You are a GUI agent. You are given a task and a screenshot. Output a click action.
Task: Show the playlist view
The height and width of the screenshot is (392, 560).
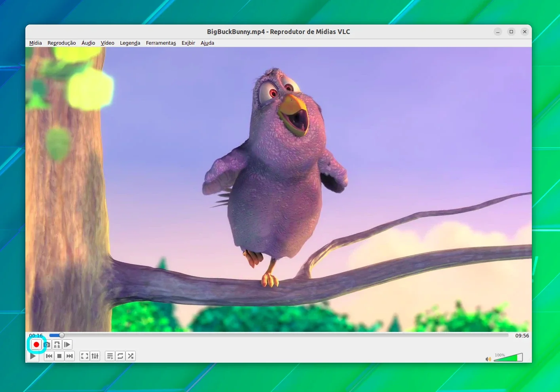(110, 356)
